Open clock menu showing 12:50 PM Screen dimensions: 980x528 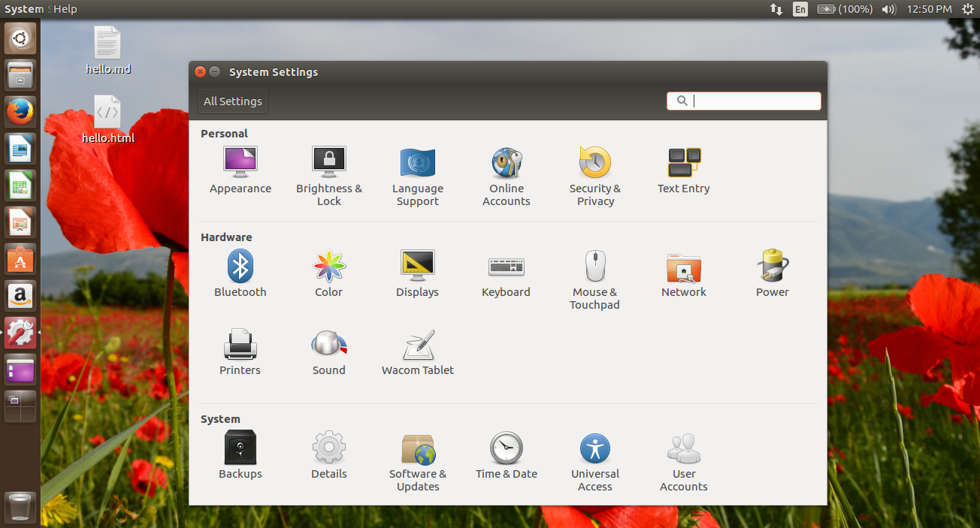930,9
